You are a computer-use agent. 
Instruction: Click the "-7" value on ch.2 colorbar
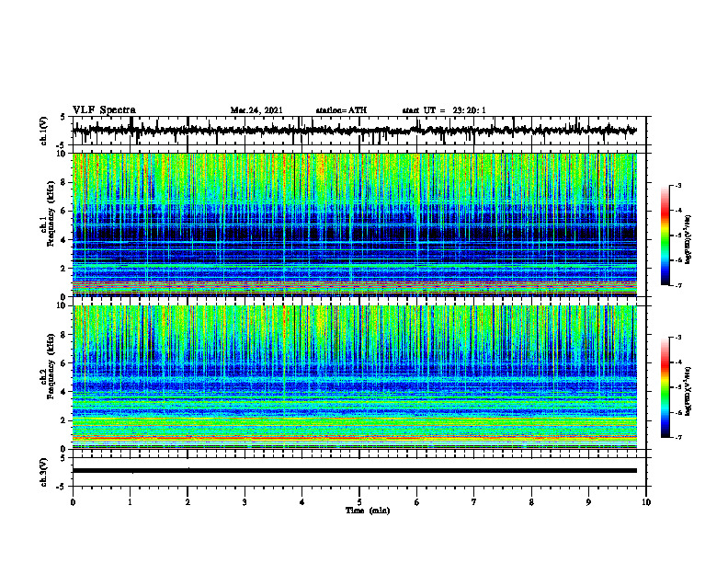point(678,437)
